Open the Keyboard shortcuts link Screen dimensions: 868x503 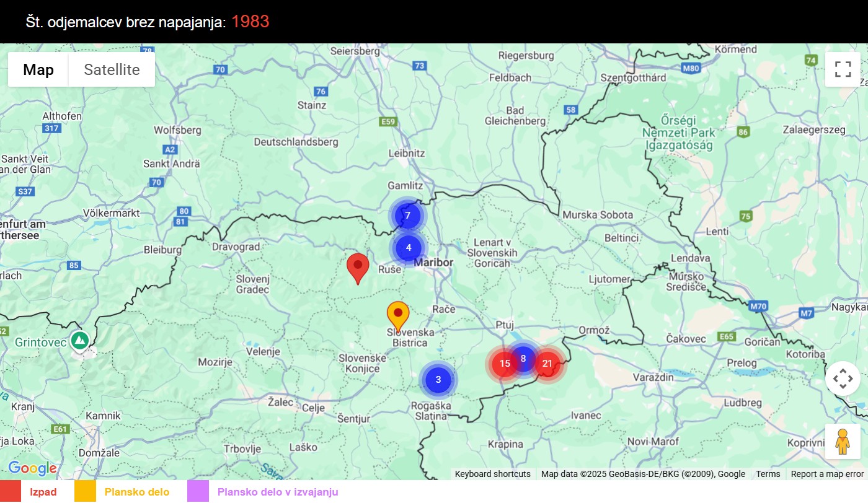pos(492,474)
